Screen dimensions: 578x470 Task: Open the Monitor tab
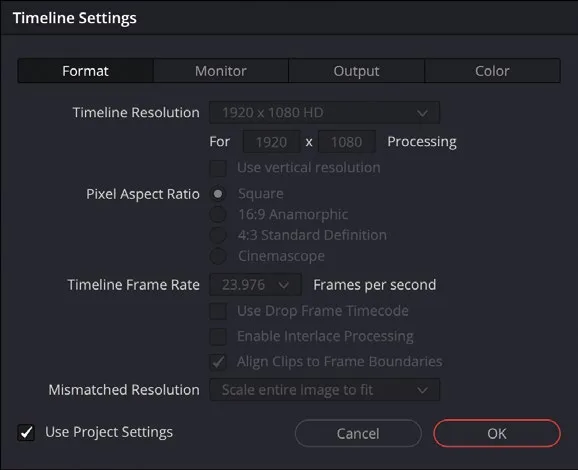click(x=221, y=71)
